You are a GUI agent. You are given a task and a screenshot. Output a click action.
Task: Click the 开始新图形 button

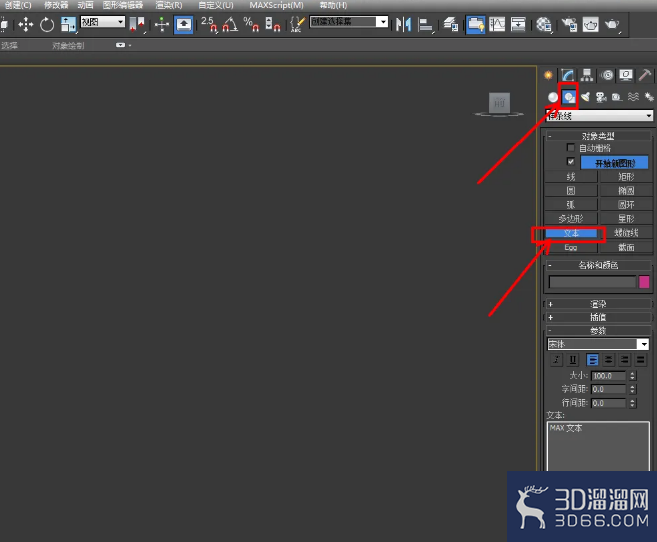point(615,163)
